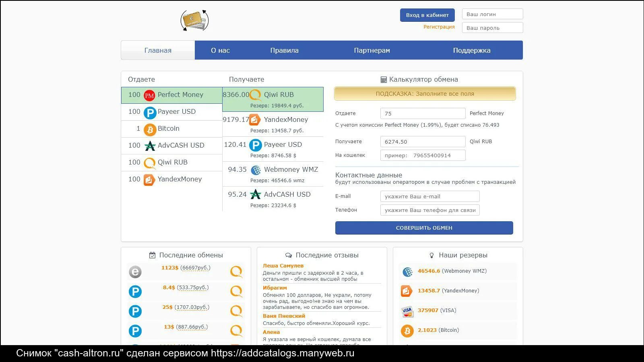This screenshot has height=362, width=644.
Task: Click the calendar icon beside Последние обмены
Action: coord(152,255)
